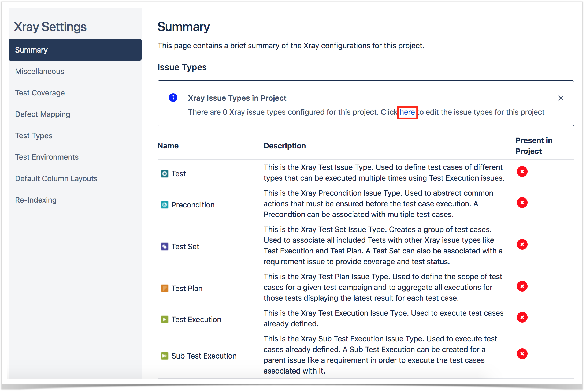Dismiss the Xray Issue Types in Project notice
This screenshot has height=392, width=586.
pos(561,98)
